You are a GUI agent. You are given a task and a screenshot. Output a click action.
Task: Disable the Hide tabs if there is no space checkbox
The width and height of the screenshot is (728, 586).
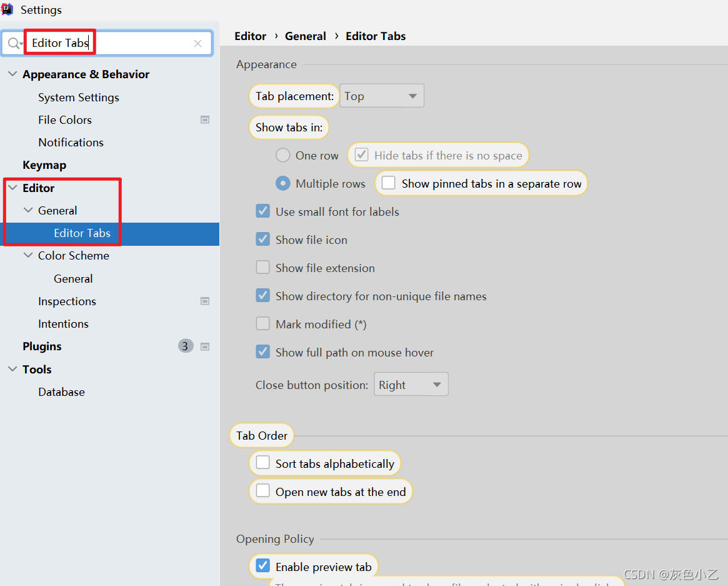(x=361, y=154)
